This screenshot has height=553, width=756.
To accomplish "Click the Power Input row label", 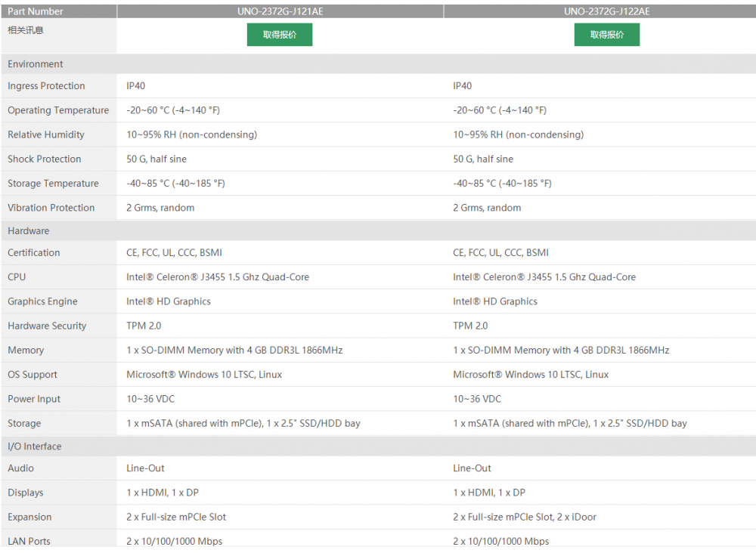I will coord(34,399).
